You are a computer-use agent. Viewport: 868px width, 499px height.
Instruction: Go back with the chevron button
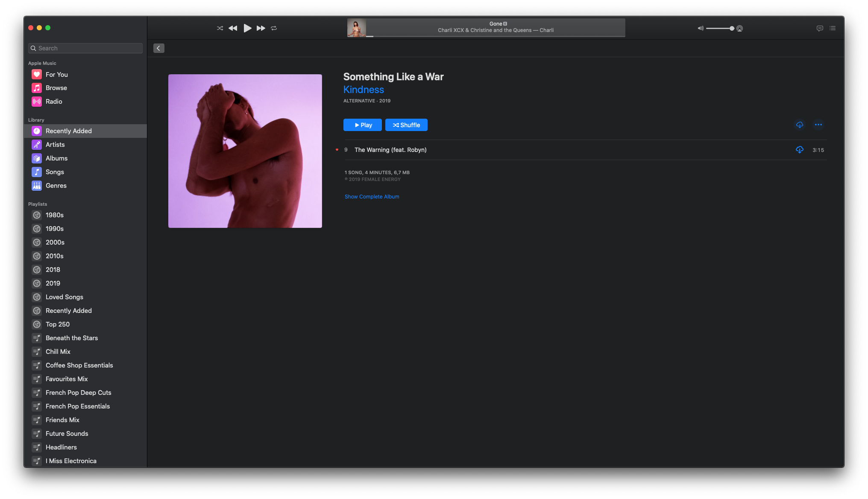click(158, 48)
